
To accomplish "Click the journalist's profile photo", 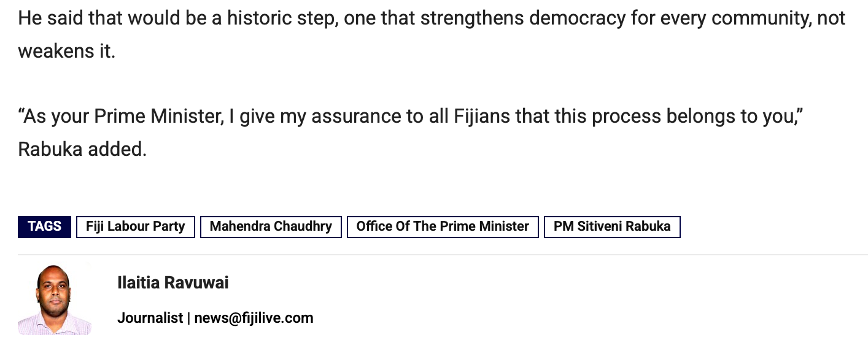I will [54, 300].
